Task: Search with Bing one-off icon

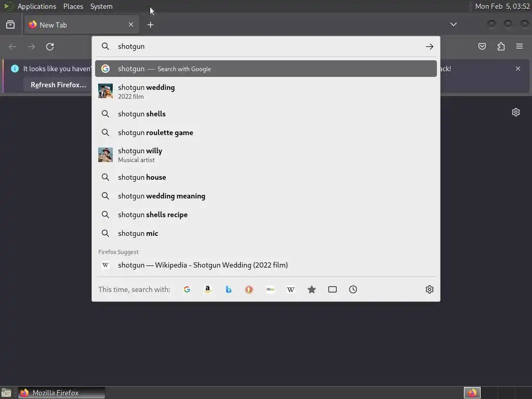Action: pos(229,289)
